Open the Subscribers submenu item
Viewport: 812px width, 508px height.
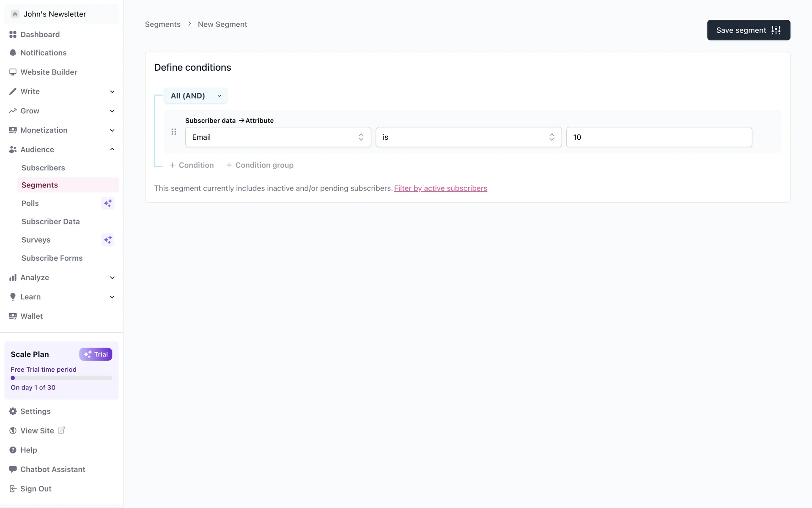[x=43, y=168]
